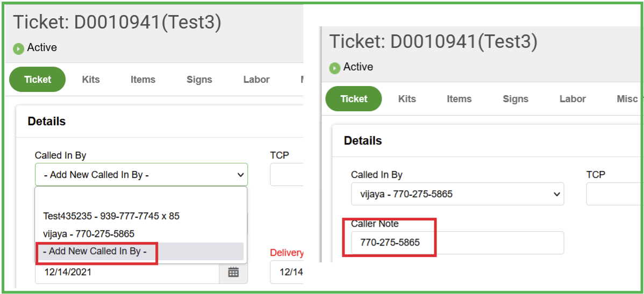Select the green Ticket tab in left panel
This screenshot has height=294, width=644.
tap(38, 80)
